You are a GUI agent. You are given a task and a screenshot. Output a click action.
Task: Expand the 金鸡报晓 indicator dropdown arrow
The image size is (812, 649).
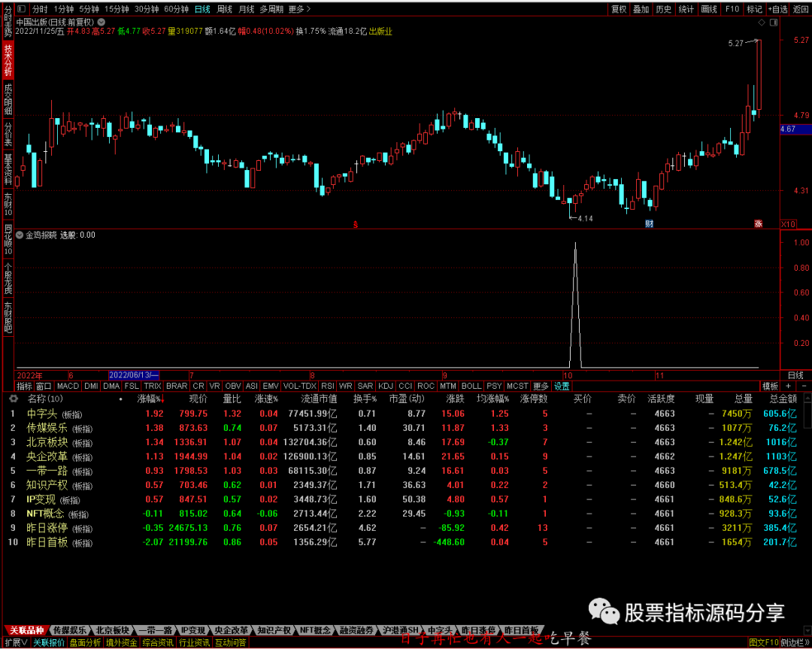pyautogui.click(x=20, y=235)
